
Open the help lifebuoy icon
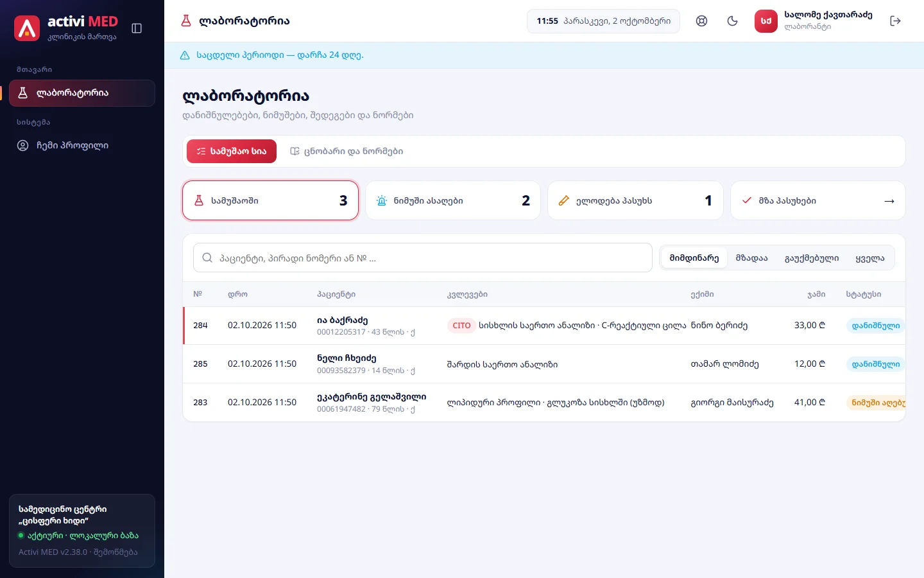pos(702,21)
